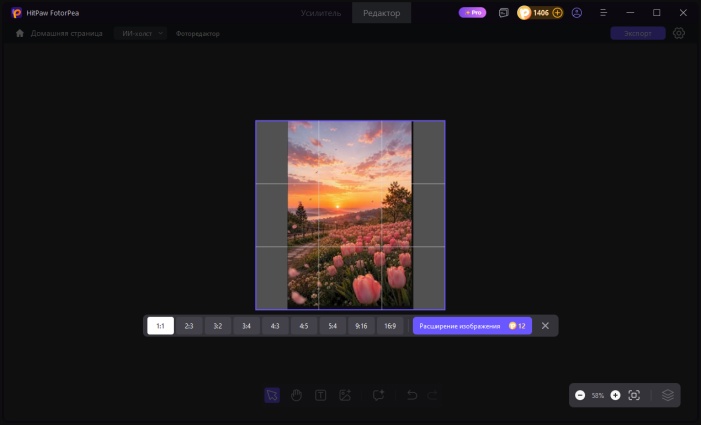The image size is (701, 425).
Task: Zoom out with the minus button
Action: pyautogui.click(x=580, y=395)
